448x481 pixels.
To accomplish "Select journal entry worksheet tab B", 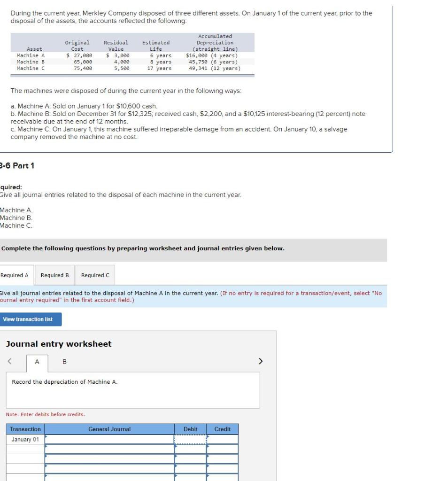I will click(64, 362).
